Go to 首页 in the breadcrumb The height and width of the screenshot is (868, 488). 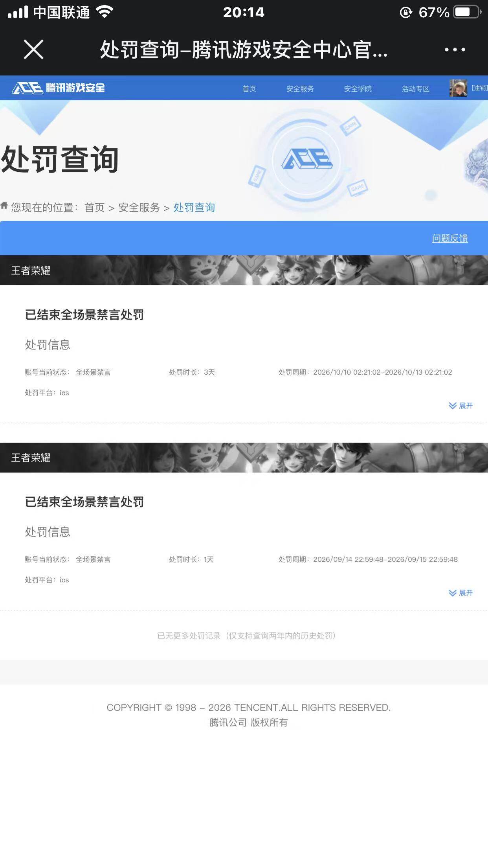point(94,208)
